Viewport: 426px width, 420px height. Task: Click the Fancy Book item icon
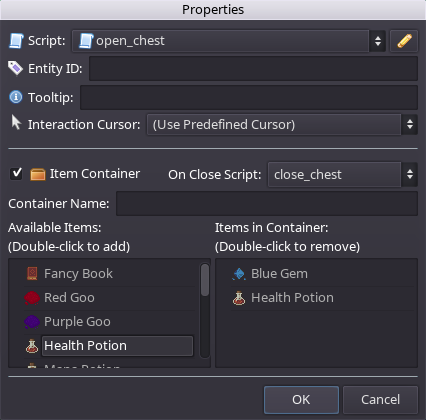[32, 274]
